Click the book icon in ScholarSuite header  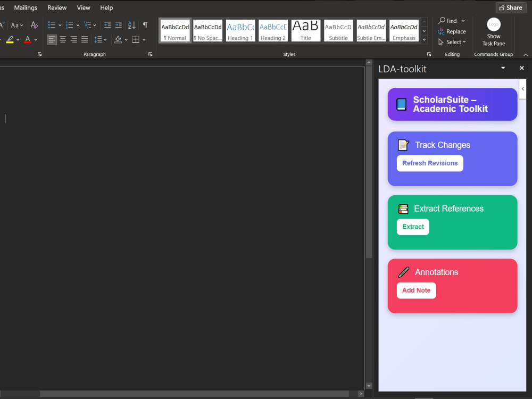(x=401, y=104)
